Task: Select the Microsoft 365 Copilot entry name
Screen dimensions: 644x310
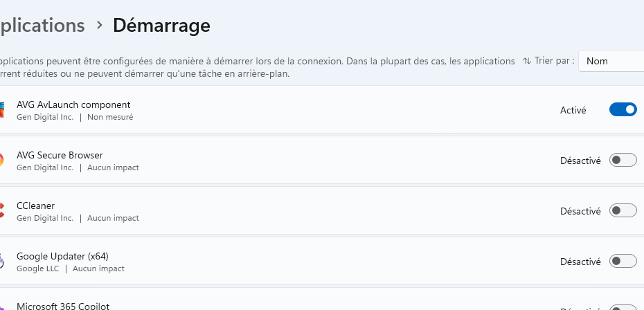Action: 63,306
